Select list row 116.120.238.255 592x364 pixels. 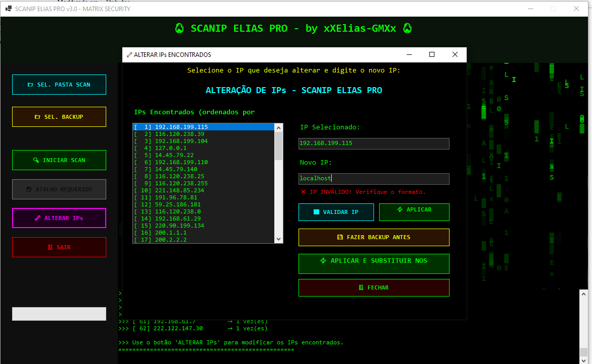tap(203, 183)
